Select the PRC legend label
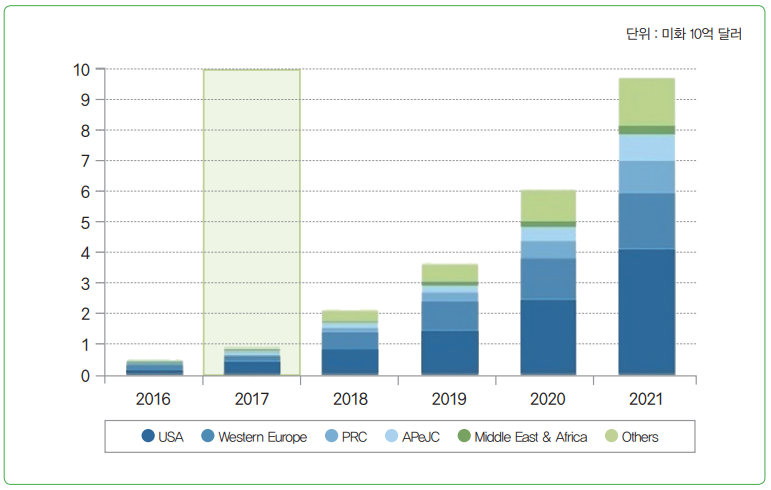 [355, 437]
